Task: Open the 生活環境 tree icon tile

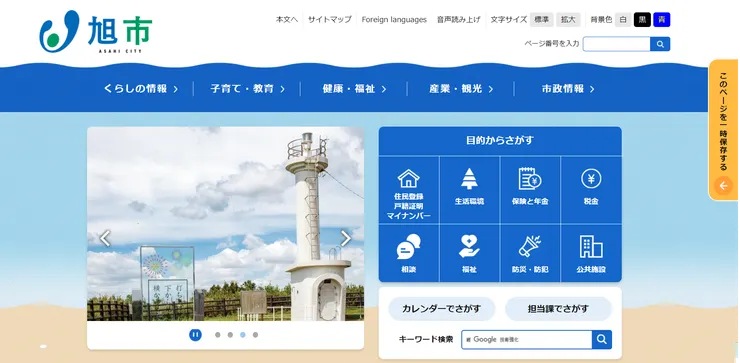Action: point(469,190)
